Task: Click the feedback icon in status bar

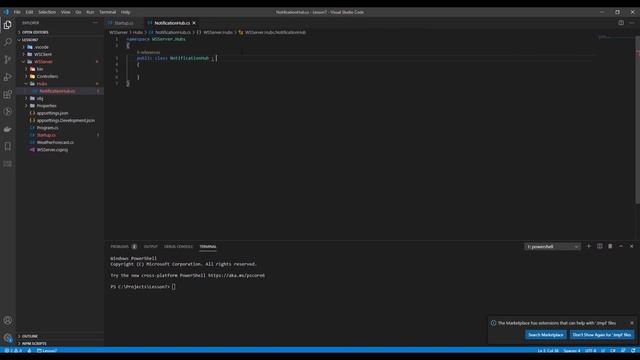Action: pos(623,351)
